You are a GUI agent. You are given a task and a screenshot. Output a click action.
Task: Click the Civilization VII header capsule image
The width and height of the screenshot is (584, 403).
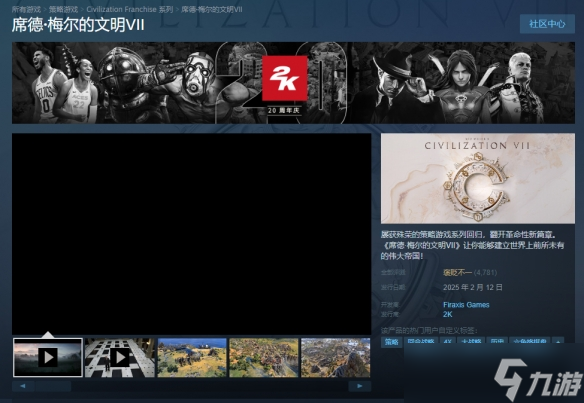tap(478, 178)
